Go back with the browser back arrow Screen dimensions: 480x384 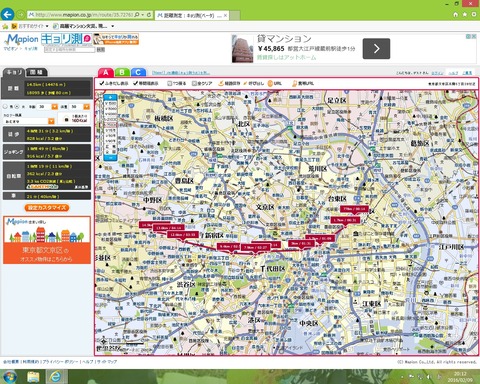pyautogui.click(x=7, y=14)
